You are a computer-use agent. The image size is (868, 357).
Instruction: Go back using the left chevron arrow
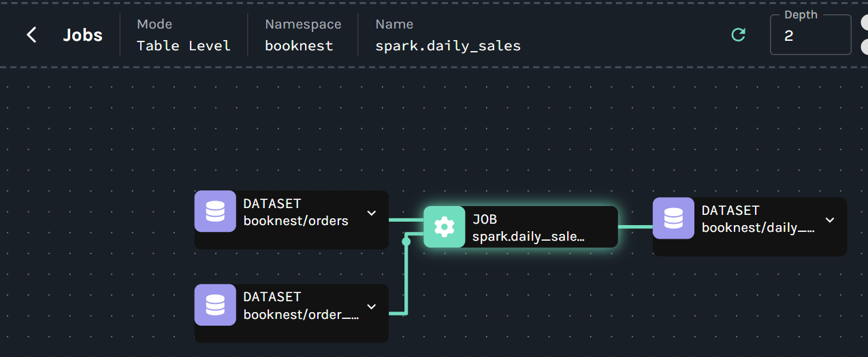tap(31, 35)
